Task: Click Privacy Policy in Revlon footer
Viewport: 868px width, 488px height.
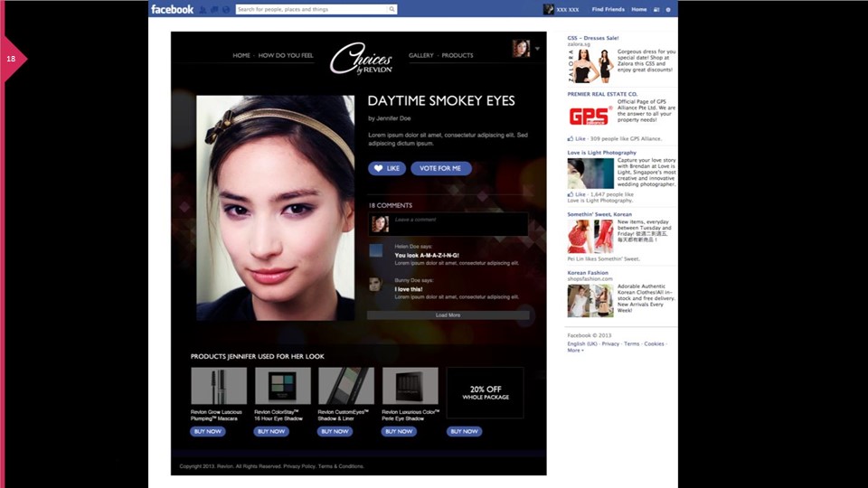Action: point(299,466)
